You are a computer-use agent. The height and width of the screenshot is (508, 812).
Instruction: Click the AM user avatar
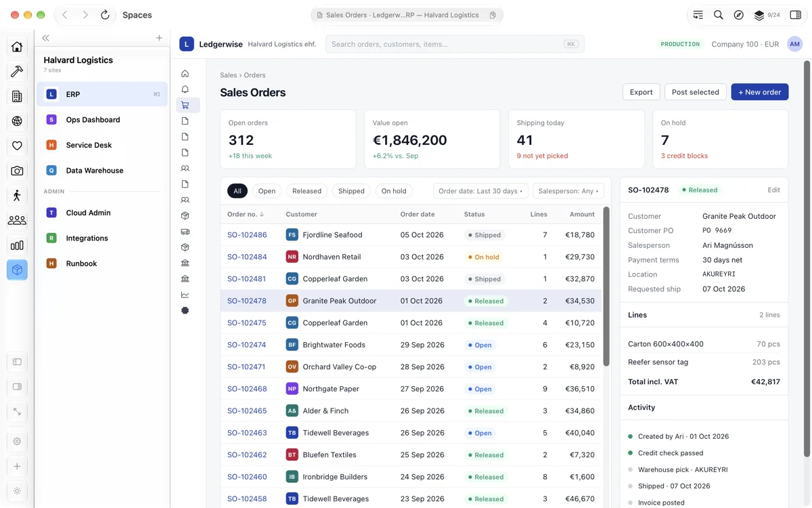(x=795, y=44)
